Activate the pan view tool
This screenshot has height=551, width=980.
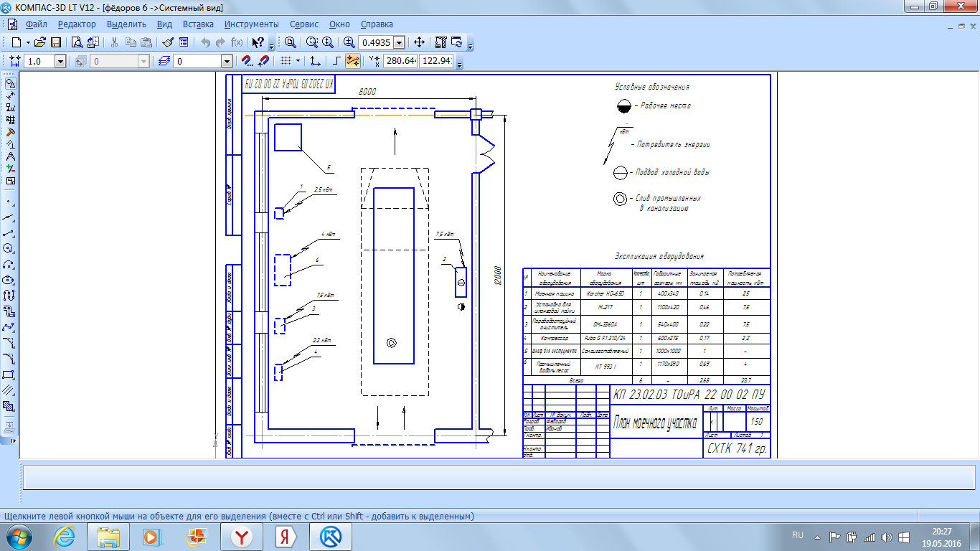pos(420,42)
